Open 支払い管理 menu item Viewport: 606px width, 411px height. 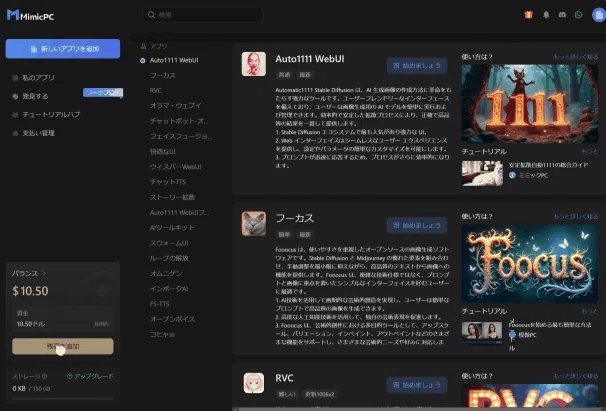tap(38, 133)
